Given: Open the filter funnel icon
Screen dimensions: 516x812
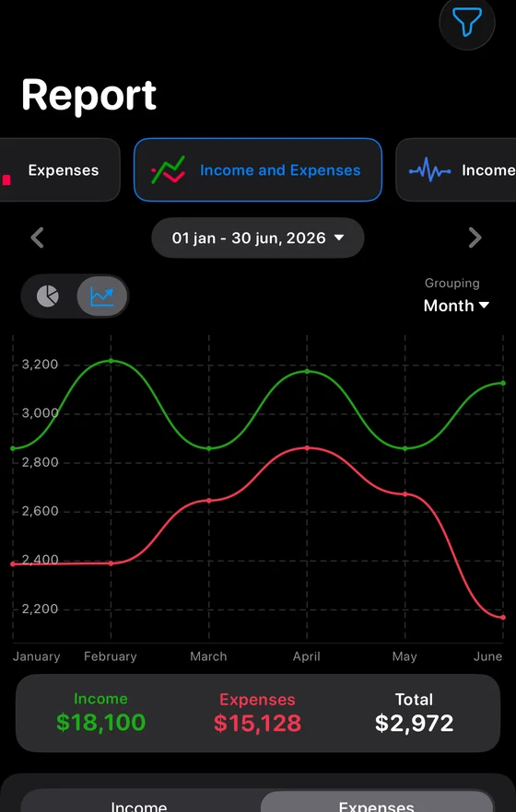Looking at the screenshot, I should click(467, 21).
